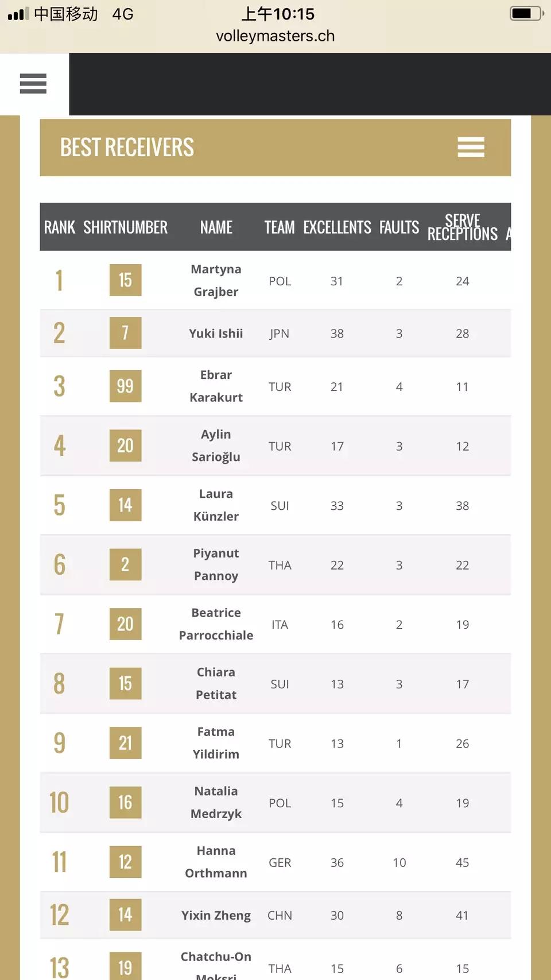Viewport: 551px width, 980px height.
Task: Tap shirt number 99 badge
Action: coord(125,386)
